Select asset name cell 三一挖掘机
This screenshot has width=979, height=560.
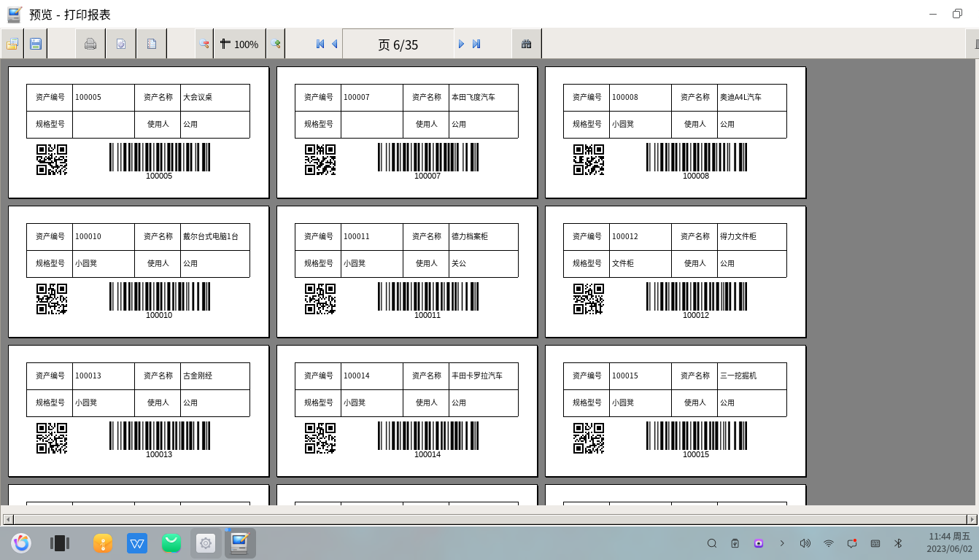[752, 376]
